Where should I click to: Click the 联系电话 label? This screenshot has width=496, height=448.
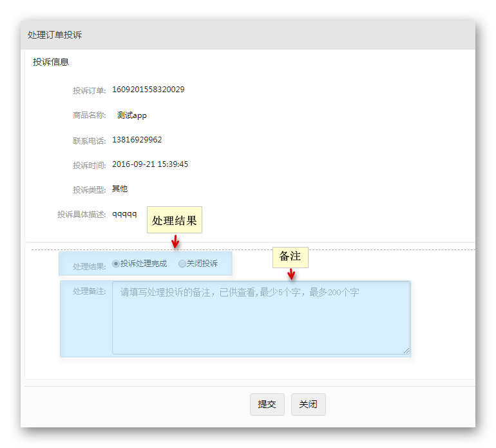click(x=89, y=141)
